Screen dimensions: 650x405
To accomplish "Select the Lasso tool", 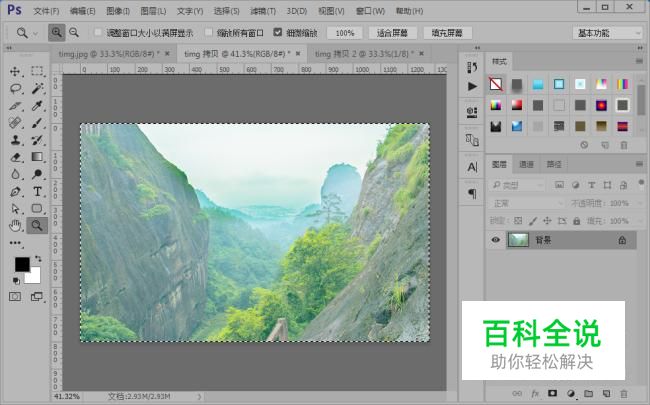I will click(15, 88).
